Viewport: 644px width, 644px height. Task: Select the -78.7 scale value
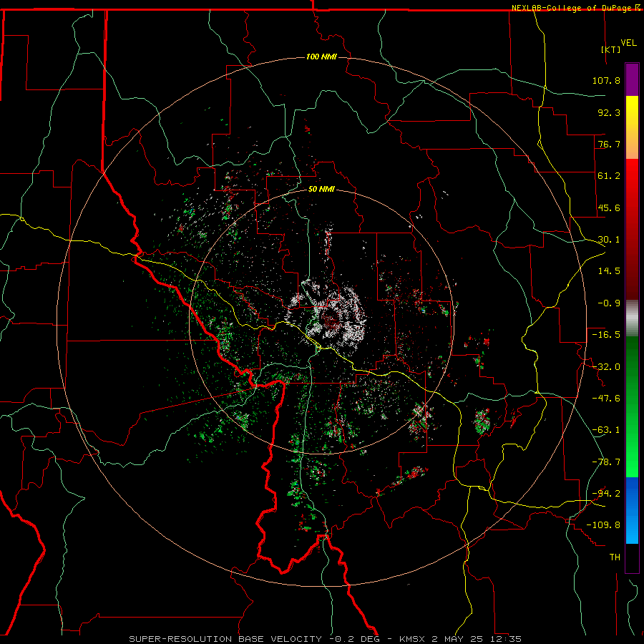606,462
